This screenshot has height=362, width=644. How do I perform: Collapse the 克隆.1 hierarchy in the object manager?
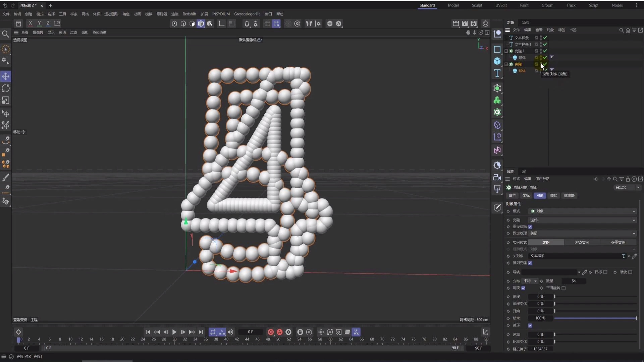[506, 51]
